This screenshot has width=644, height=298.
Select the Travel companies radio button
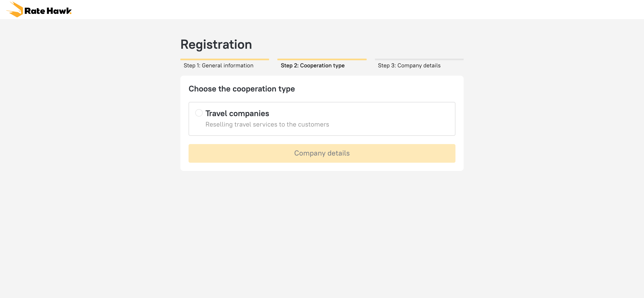point(199,113)
